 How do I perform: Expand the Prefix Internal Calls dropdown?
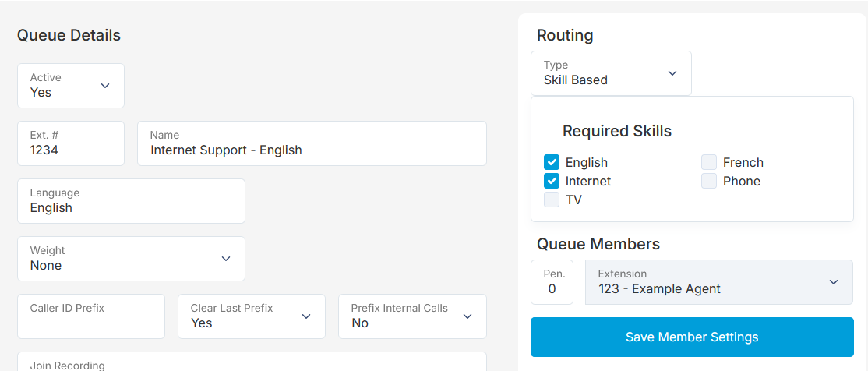[412, 316]
